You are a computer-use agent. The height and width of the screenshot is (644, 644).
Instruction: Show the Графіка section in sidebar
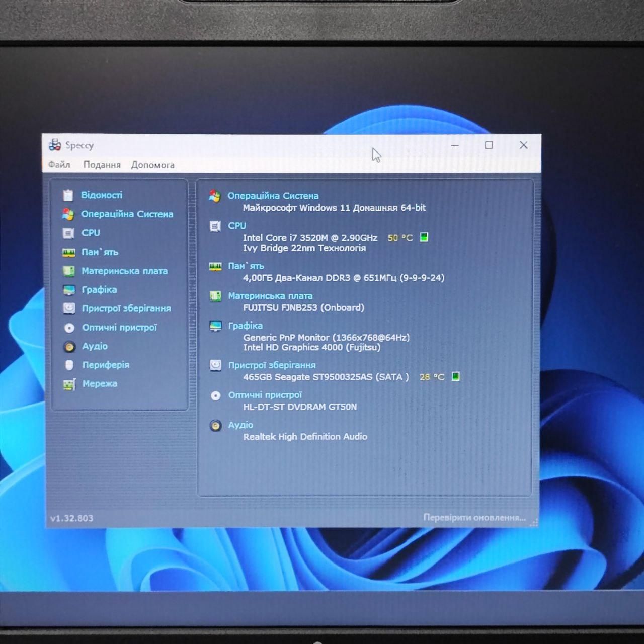[x=100, y=289]
